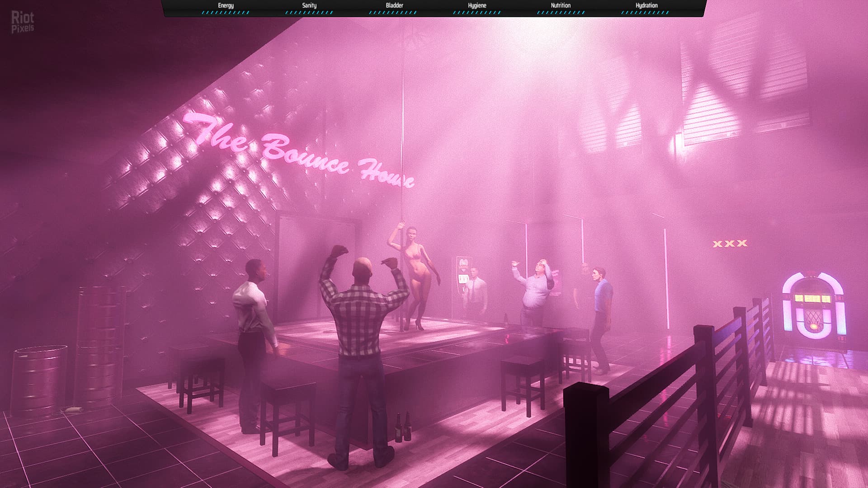
Task: Click the metal keg in the corner
Action: 38,381
